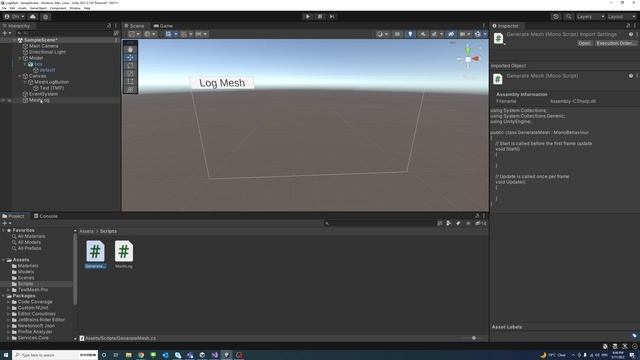
Task: Toggle 2D view mode in Scene
Action: 397,34
